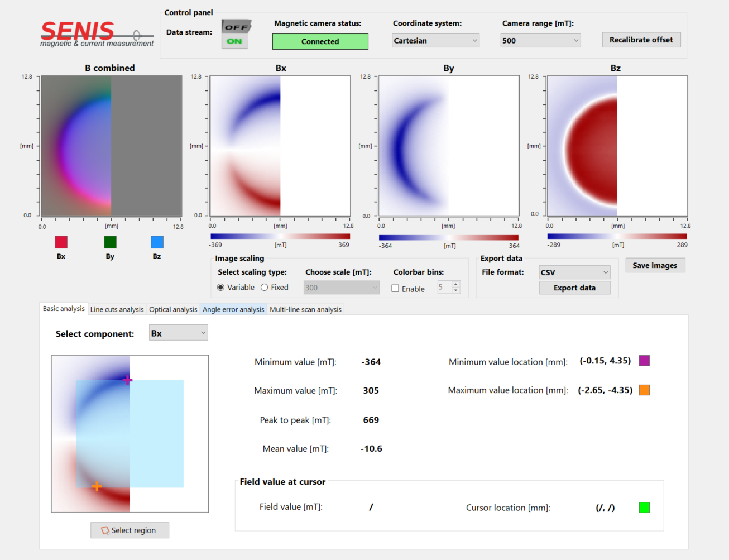
Task: Click the blue Bz legend color square
Action: pos(157,242)
